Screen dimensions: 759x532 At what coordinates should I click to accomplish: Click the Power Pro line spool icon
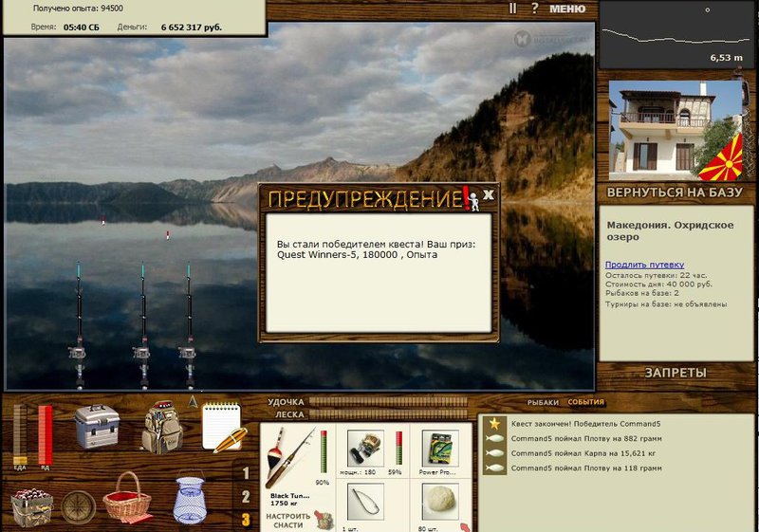point(440,449)
